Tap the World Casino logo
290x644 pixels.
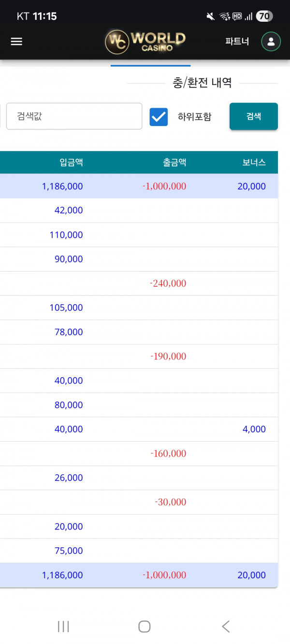145,42
